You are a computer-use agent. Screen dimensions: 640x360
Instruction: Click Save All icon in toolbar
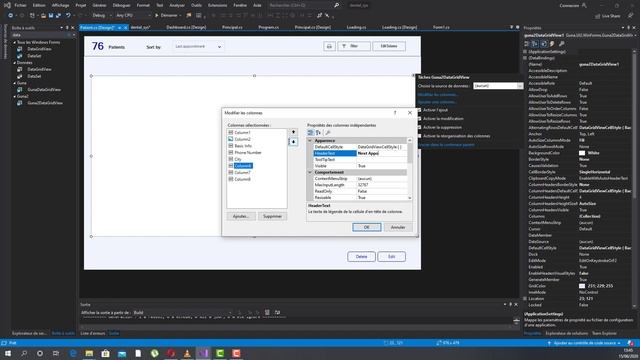(58, 15)
